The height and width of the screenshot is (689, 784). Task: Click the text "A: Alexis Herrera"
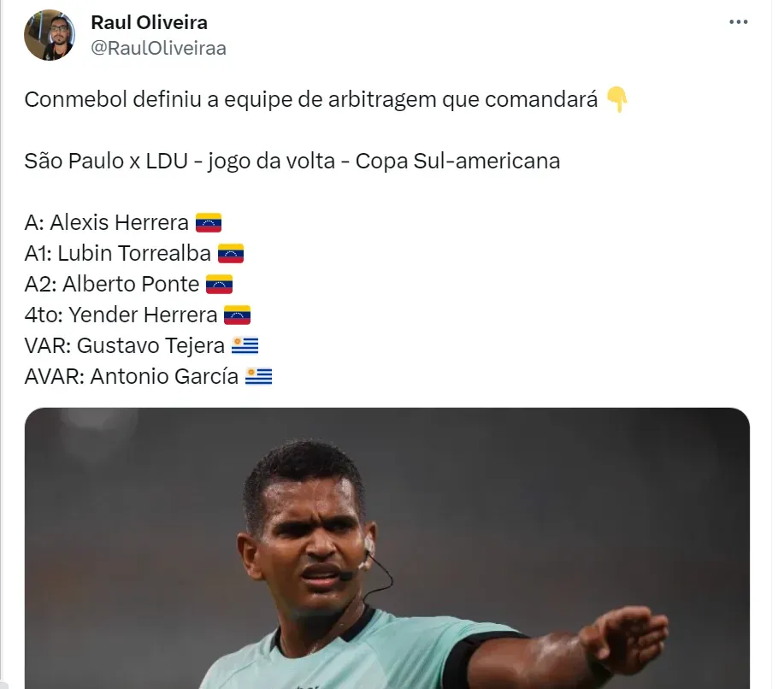tap(106, 223)
